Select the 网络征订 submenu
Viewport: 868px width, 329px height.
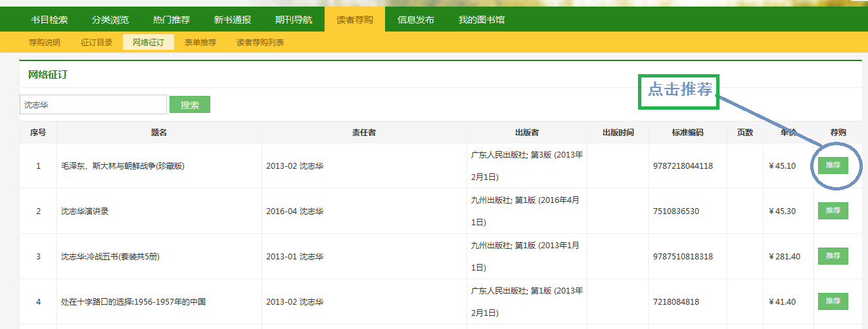click(x=148, y=43)
